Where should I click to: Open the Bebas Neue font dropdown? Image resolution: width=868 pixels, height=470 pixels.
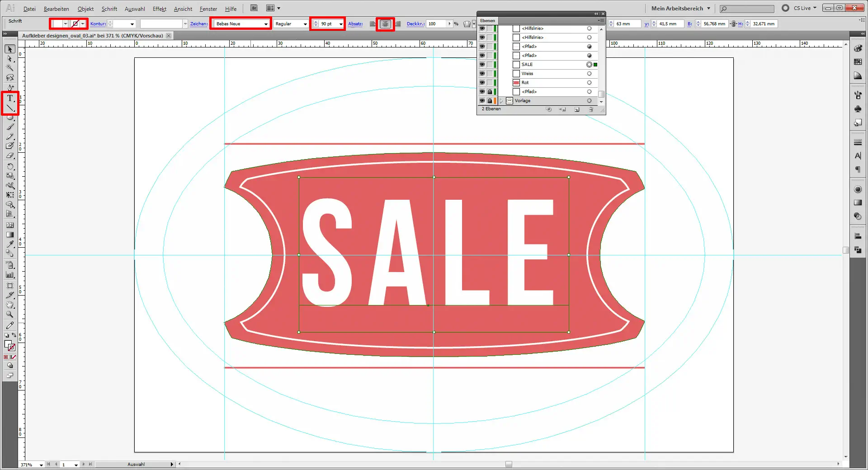(266, 24)
